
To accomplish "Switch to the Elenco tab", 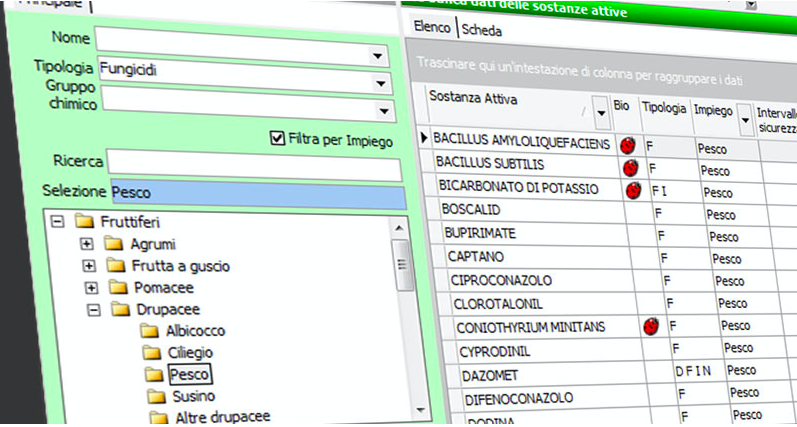I will 432,31.
